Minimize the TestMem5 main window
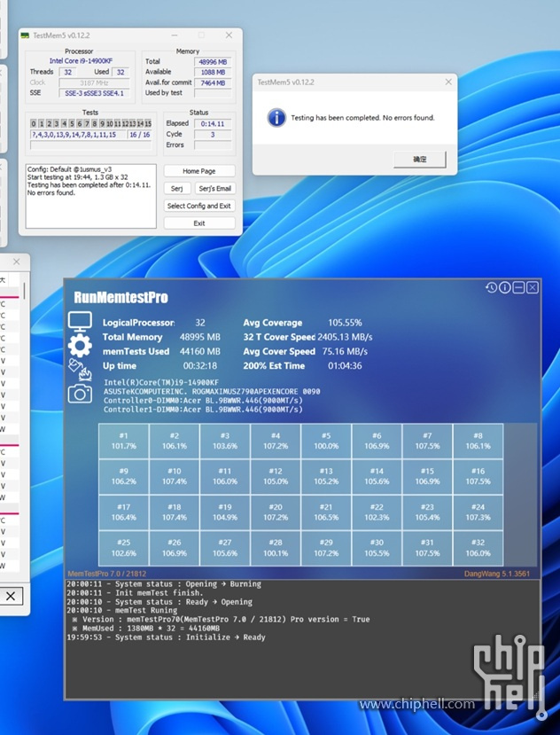The width and height of the screenshot is (560, 735). tap(175, 35)
